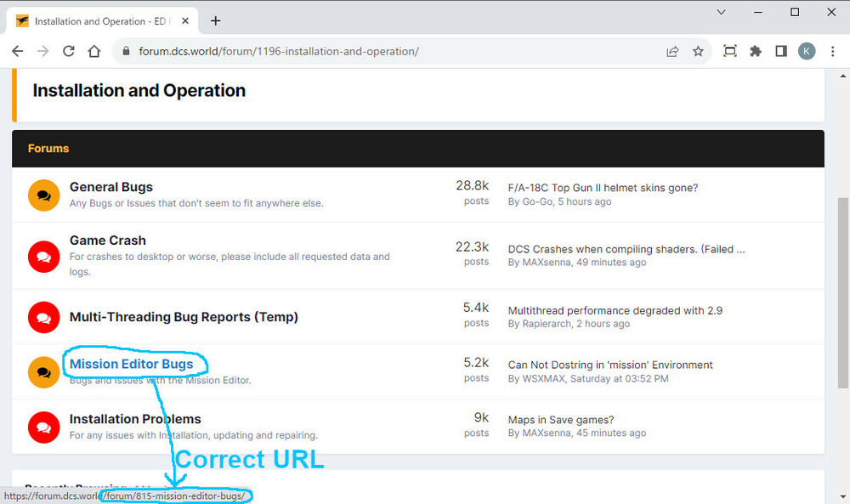Go forward with the browser arrow
Screen dimensions: 850x504
click(x=42, y=51)
